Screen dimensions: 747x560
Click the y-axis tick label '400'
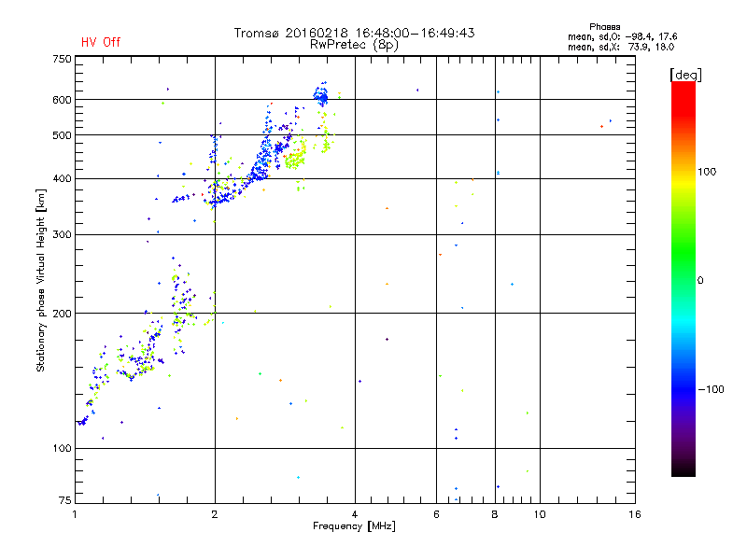pyautogui.click(x=62, y=179)
